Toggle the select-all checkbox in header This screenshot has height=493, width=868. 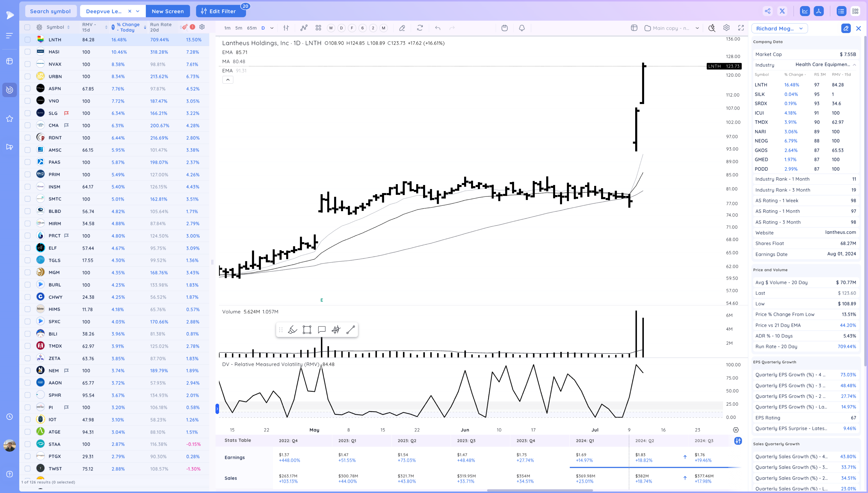point(28,27)
